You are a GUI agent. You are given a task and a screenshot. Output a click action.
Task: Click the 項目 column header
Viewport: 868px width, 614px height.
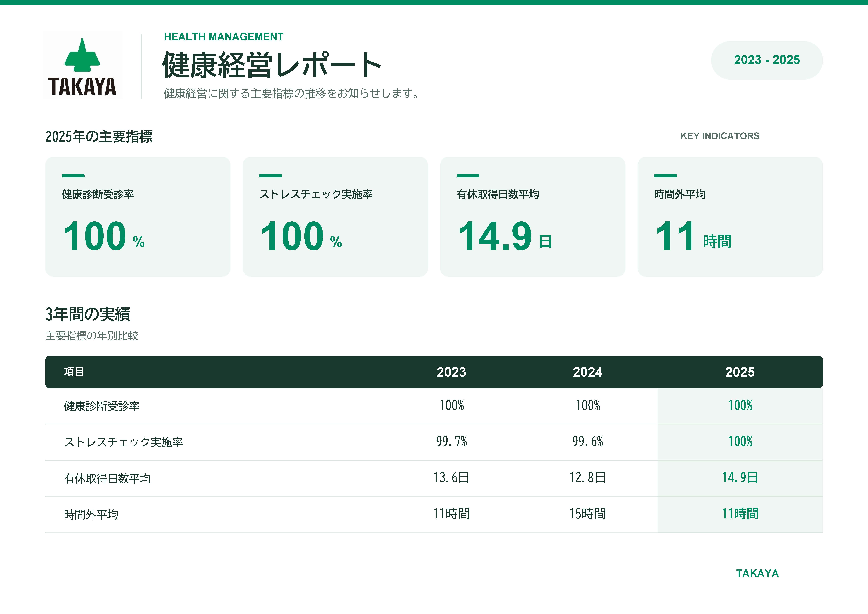[x=74, y=372]
